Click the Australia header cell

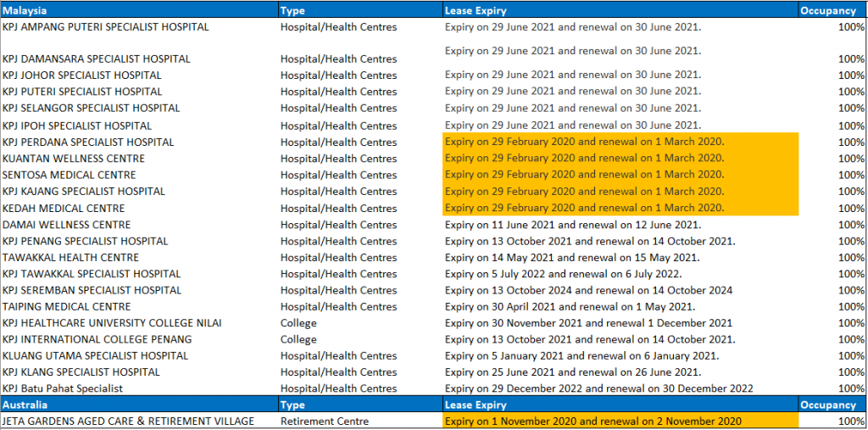tap(139, 405)
